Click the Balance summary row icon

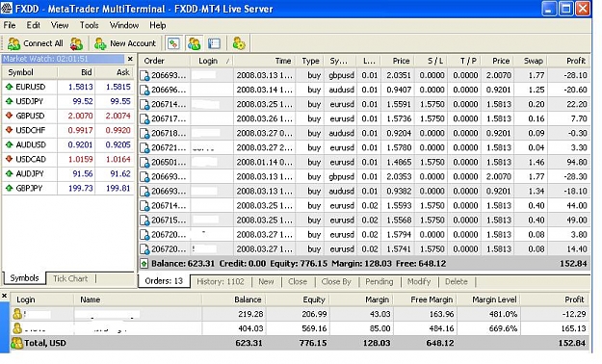(144, 264)
